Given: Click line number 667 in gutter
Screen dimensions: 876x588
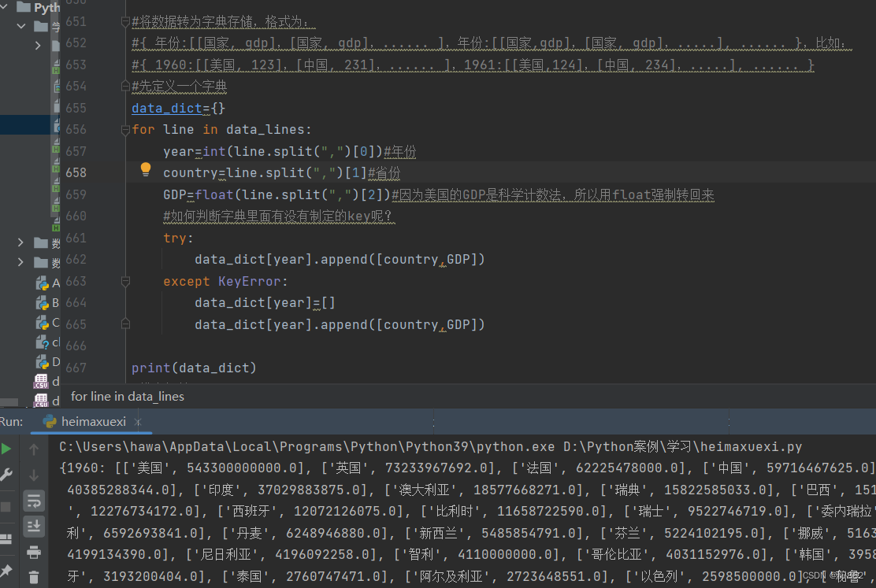Looking at the screenshot, I should click(76, 368).
